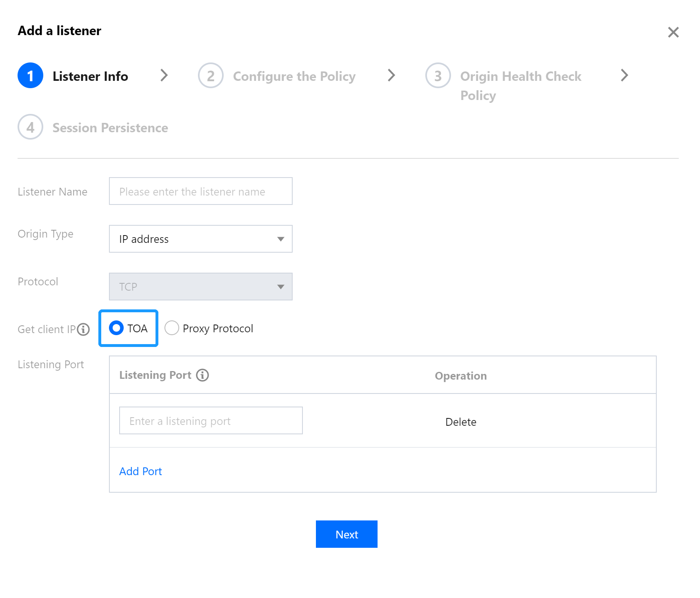Click the Next button
The width and height of the screenshot is (700, 598).
coord(347,534)
